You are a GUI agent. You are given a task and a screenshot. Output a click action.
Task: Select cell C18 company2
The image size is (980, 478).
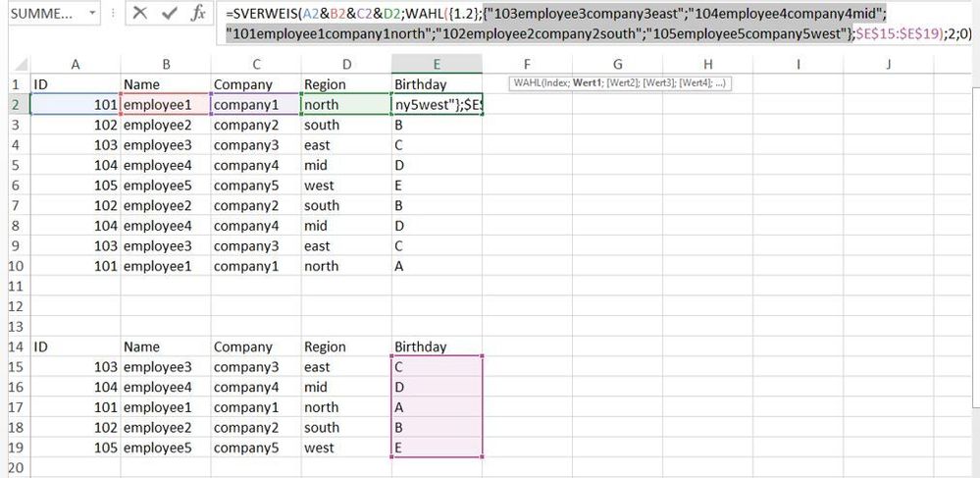(256, 427)
